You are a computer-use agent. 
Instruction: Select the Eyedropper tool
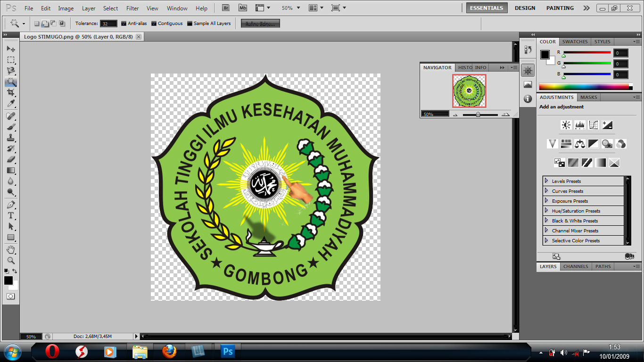coord(10,104)
